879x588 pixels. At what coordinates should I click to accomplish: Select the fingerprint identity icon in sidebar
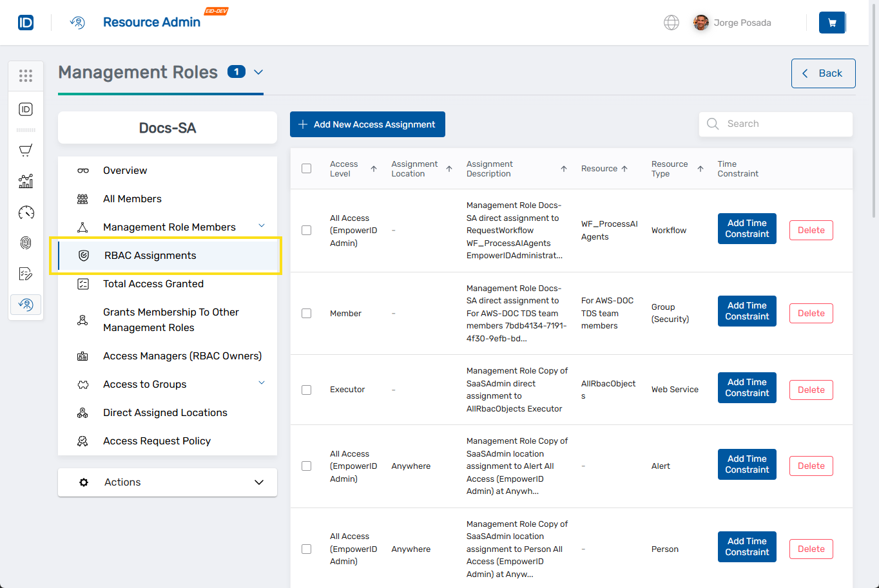pos(26,243)
